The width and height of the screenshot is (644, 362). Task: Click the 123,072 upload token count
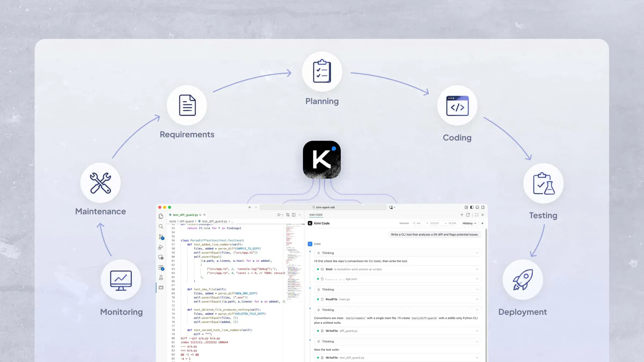[433, 223]
